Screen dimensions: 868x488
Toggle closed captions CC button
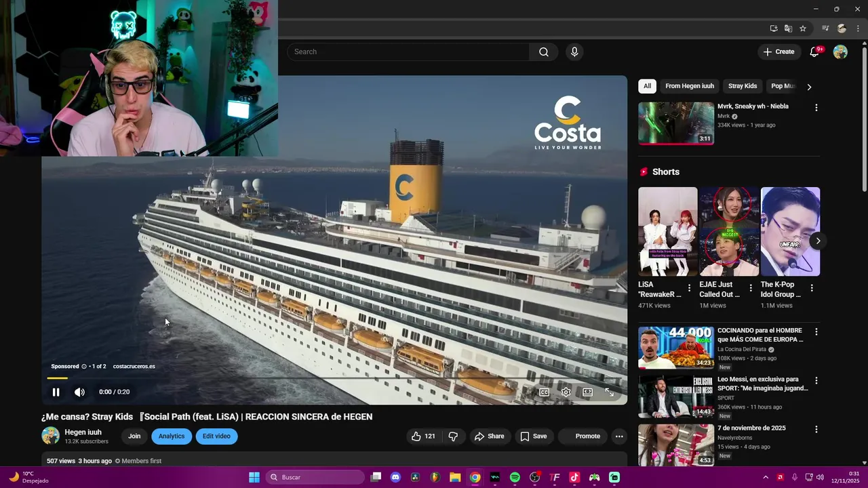coord(544,392)
